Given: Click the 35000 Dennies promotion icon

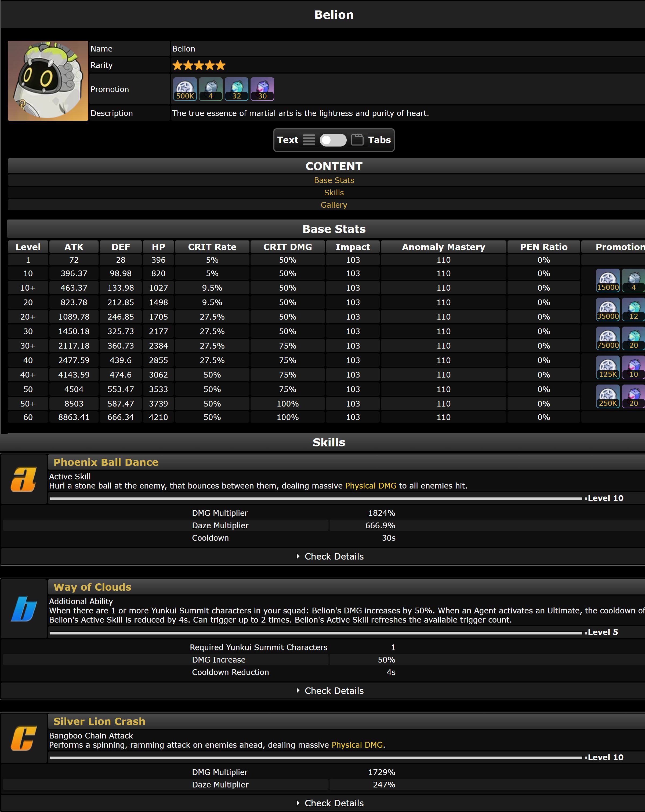Looking at the screenshot, I should point(608,309).
